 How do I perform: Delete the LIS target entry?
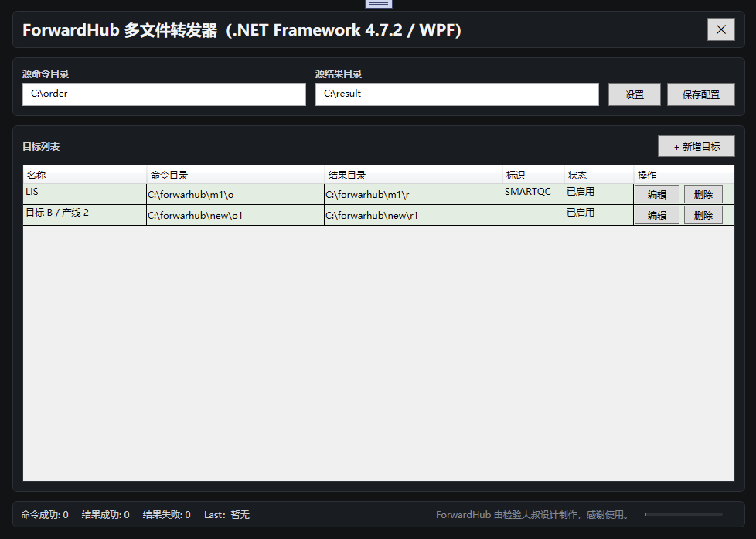(x=703, y=193)
